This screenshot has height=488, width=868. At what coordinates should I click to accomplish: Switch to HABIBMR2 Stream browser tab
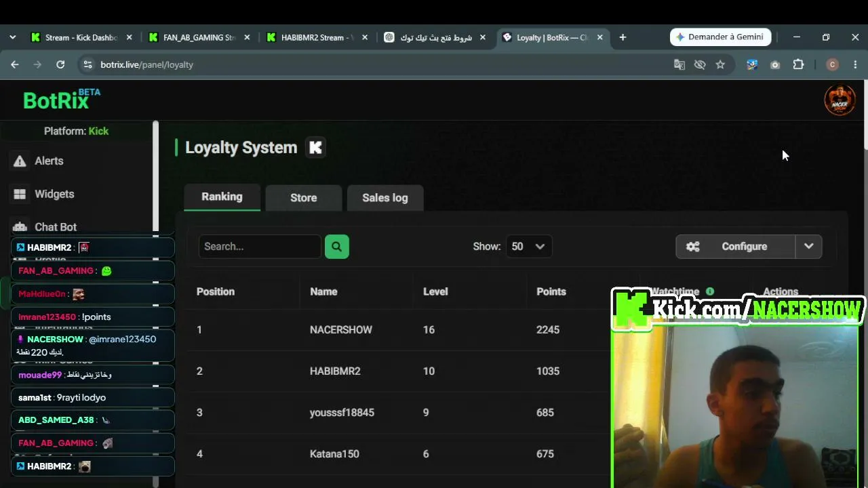[317, 37]
